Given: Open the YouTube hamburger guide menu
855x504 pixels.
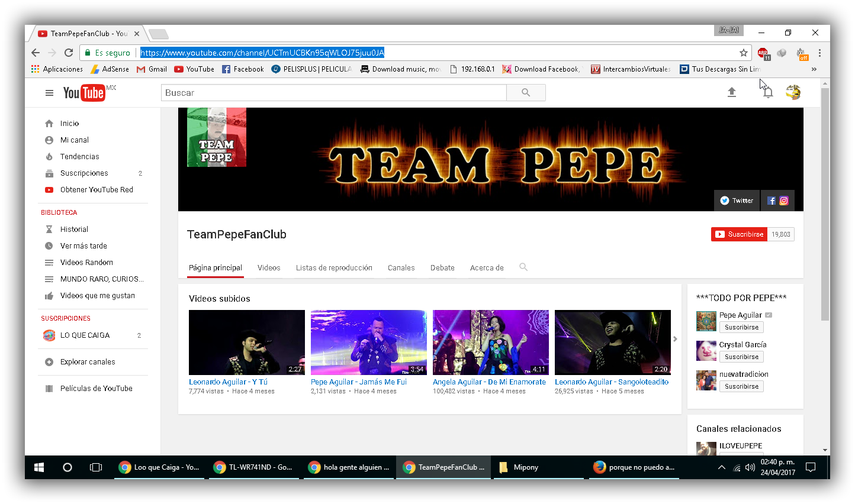Looking at the screenshot, I should (x=50, y=93).
